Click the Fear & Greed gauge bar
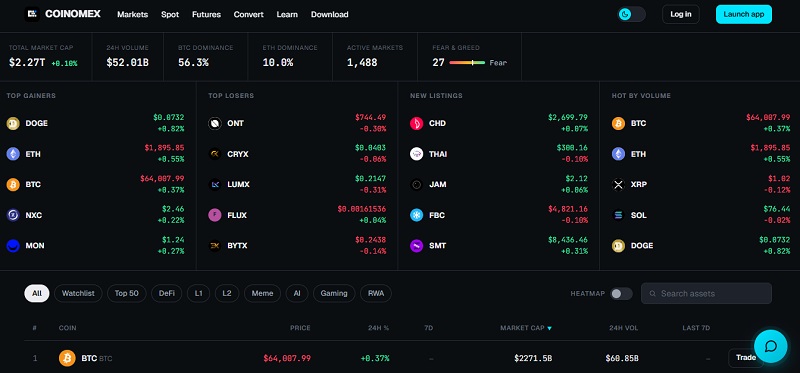The width and height of the screenshot is (800, 373). 467,63
